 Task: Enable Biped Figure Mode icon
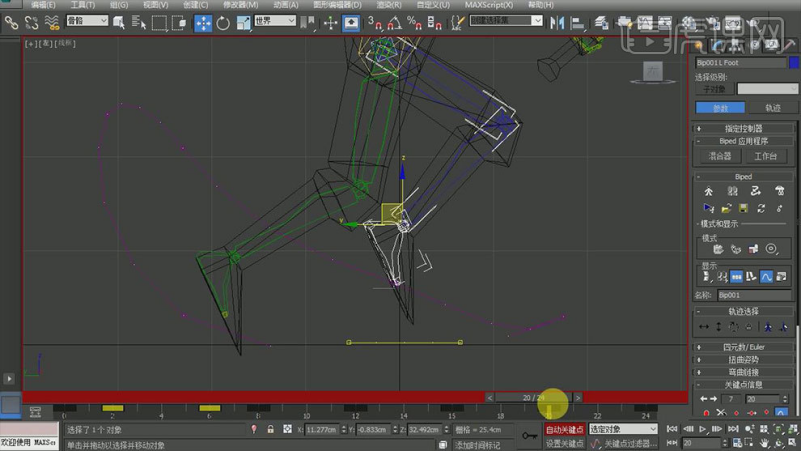708,191
